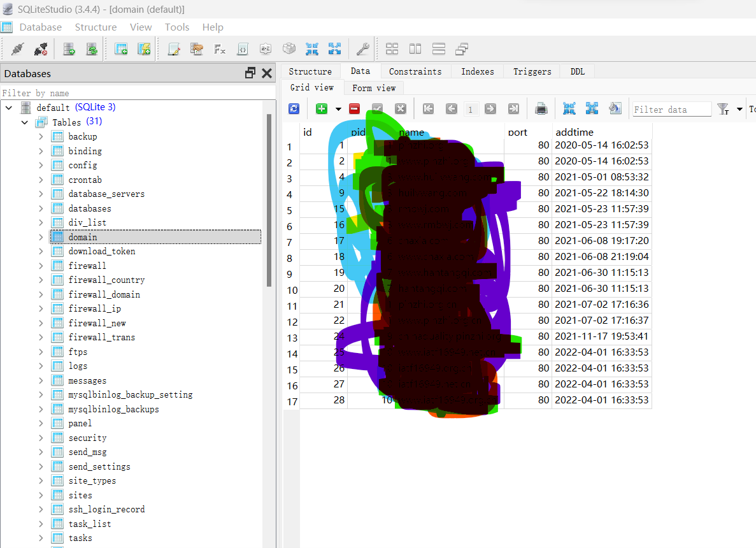Collapse the default database node
Screen dimensions: 756x548
tap(9, 108)
